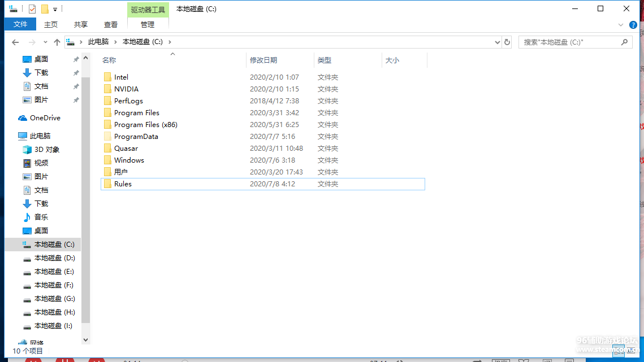The image size is (644, 362).
Task: Click the search magnifier icon
Action: click(x=624, y=42)
